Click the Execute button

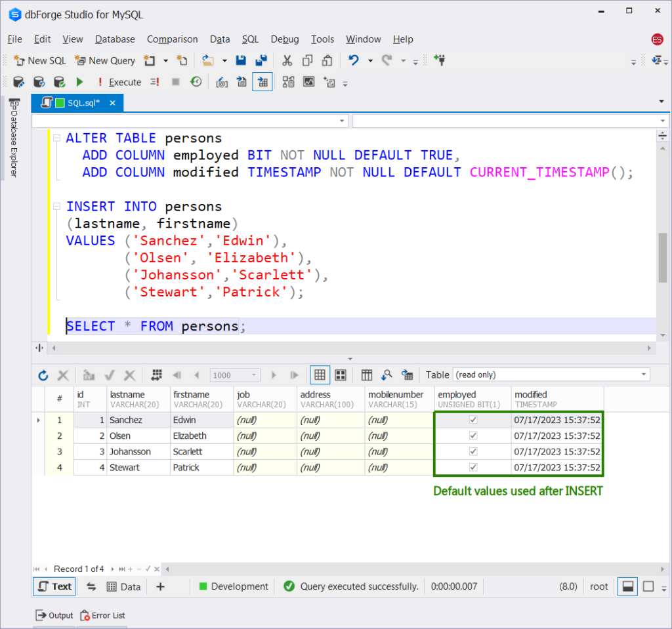coord(119,82)
